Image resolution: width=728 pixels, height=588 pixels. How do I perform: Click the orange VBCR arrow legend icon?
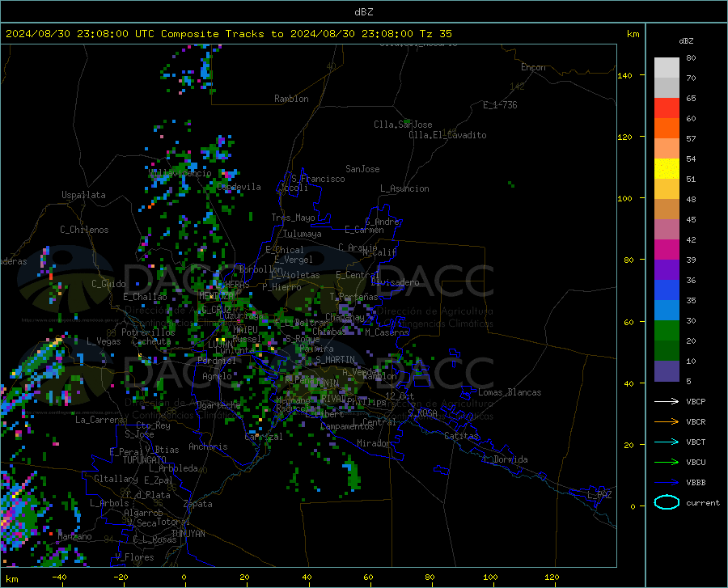(x=667, y=421)
